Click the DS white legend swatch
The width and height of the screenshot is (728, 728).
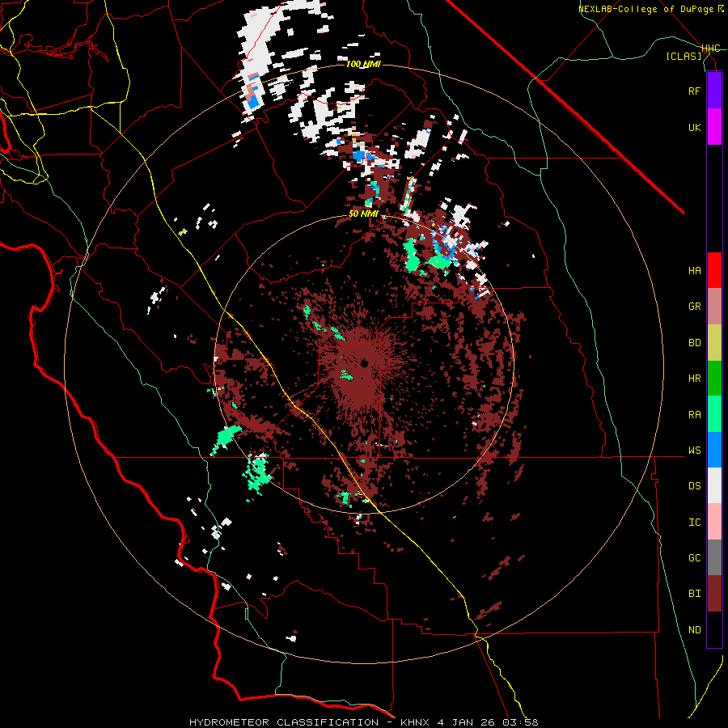click(714, 485)
